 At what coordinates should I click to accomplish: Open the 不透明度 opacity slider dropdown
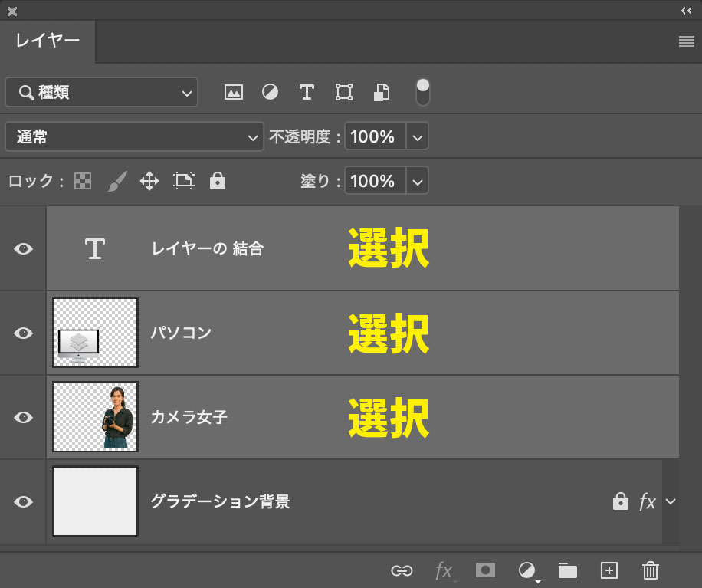(417, 136)
